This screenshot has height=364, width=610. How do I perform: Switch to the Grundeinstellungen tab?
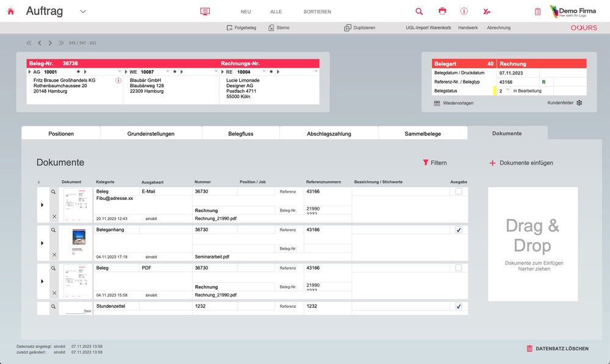[x=151, y=134]
